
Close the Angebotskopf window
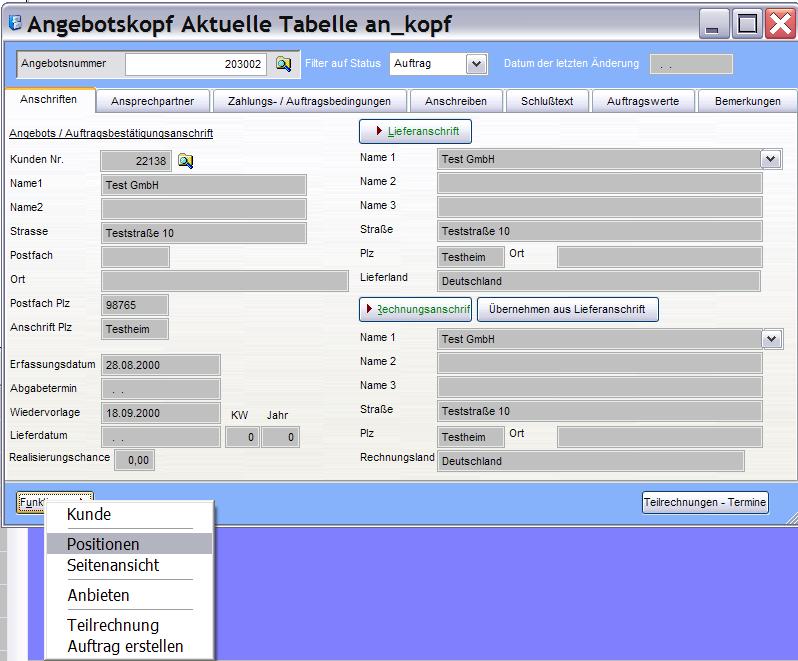[780, 24]
